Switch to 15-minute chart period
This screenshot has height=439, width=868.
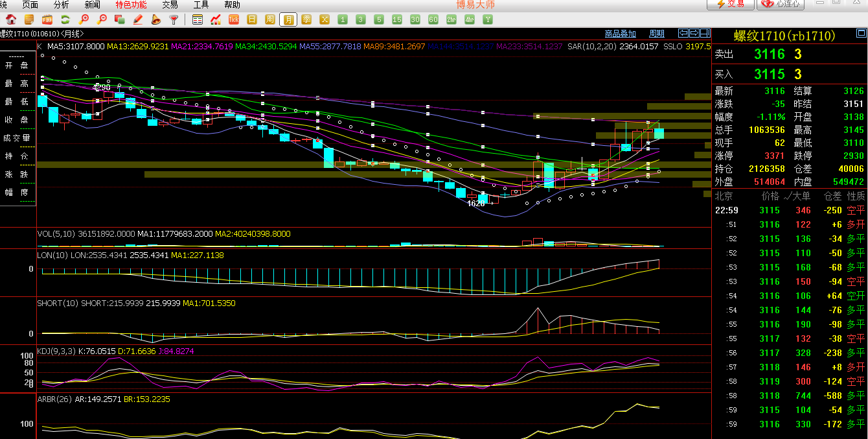tap(397, 19)
